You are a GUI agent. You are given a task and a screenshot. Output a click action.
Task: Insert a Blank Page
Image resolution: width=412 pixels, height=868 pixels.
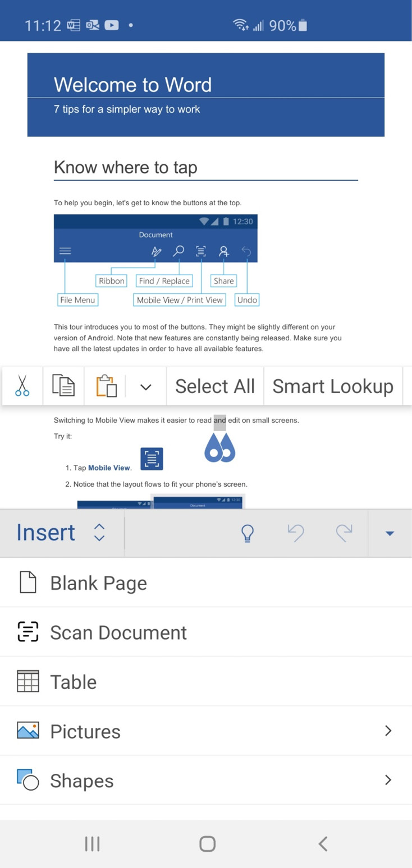click(x=206, y=583)
